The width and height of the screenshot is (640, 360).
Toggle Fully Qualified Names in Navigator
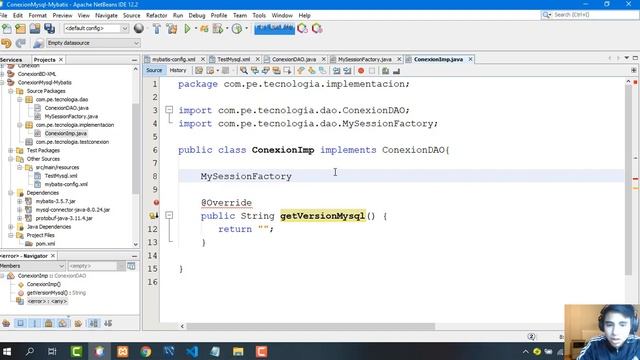point(78,323)
